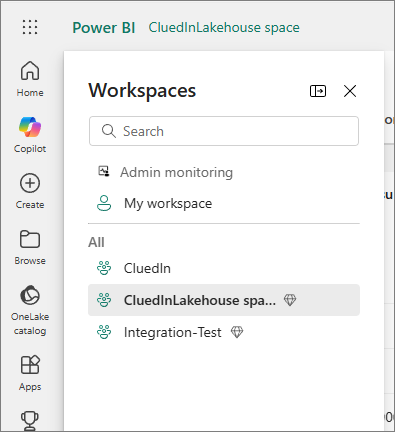
Task: Select CluedInLakehouse spa... workspace
Action: [224, 300]
